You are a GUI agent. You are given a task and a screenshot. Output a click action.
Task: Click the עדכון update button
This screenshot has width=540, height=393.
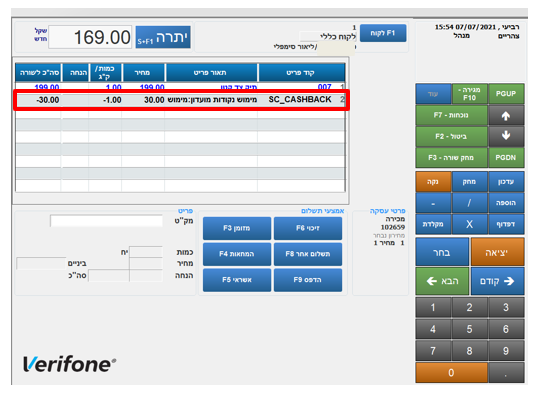pyautogui.click(x=506, y=182)
